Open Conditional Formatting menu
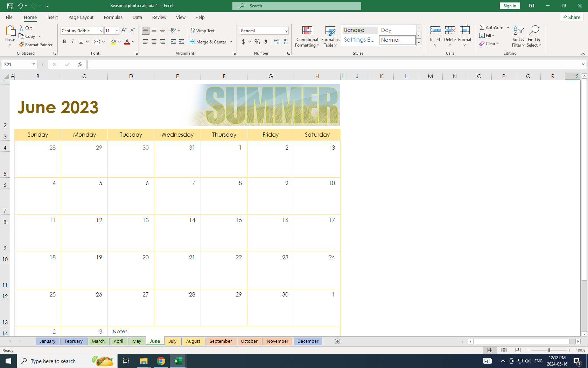 [307, 36]
